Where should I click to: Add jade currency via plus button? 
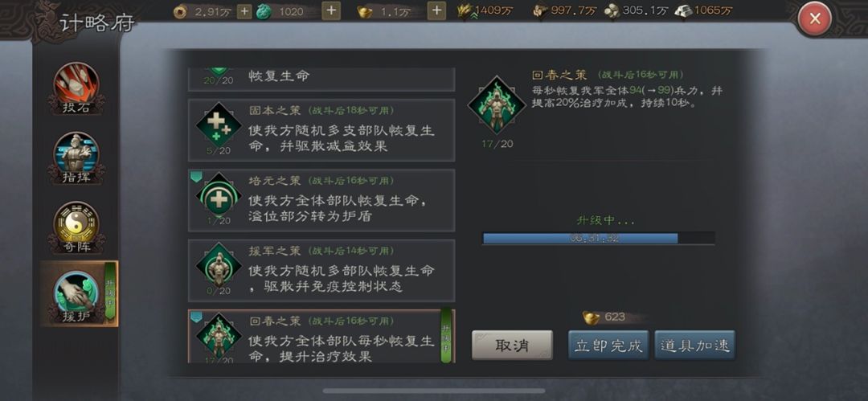point(331,10)
